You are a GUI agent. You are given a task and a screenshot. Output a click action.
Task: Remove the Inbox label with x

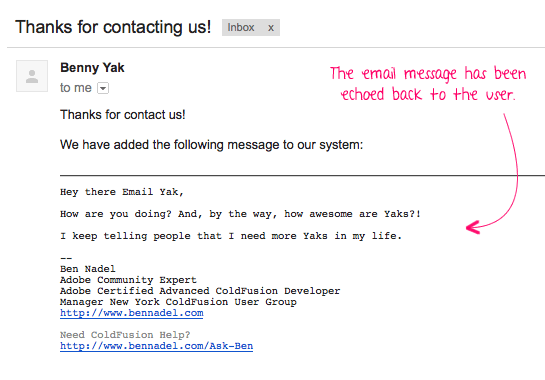[x=271, y=27]
